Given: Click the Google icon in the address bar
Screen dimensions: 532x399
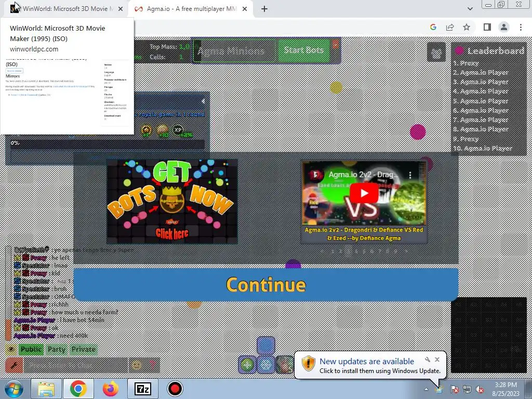Looking at the screenshot, I should click(x=433, y=27).
